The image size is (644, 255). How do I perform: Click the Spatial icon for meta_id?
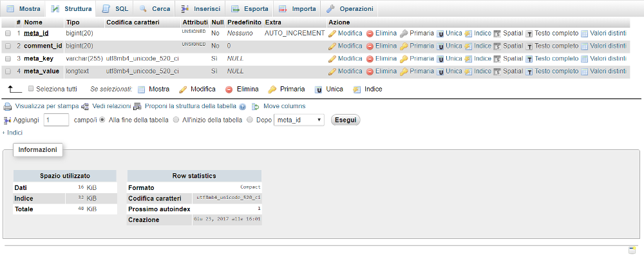coord(497,33)
